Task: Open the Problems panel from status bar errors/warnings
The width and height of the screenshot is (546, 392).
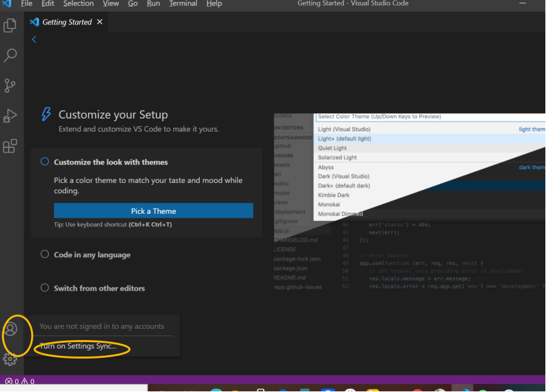Action: click(20, 381)
